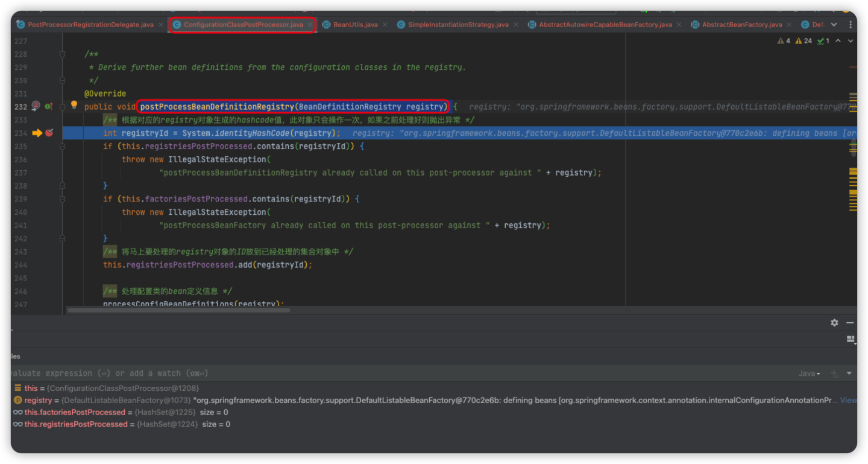Open the SimpleInstantiationStrategy.java tab
868x464 pixels.
pos(458,25)
